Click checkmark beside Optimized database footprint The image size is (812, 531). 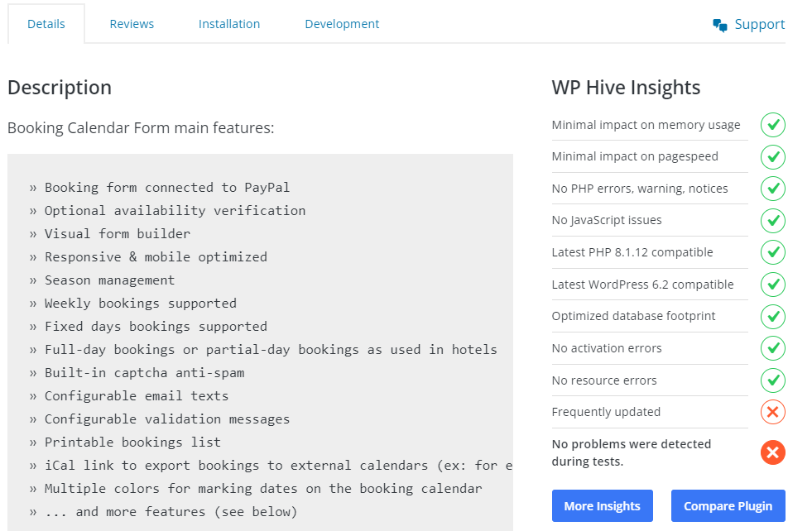click(772, 316)
